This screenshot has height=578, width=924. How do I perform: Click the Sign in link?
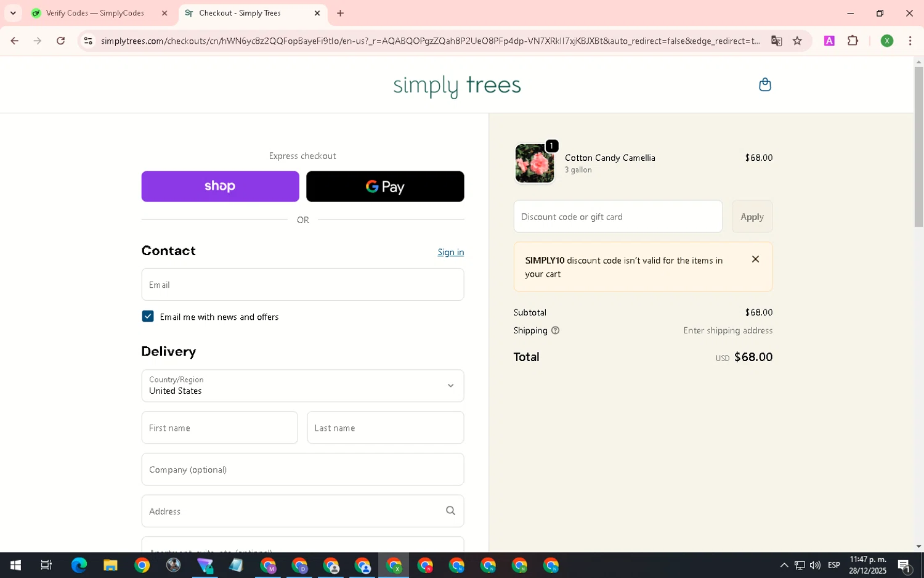450,252
